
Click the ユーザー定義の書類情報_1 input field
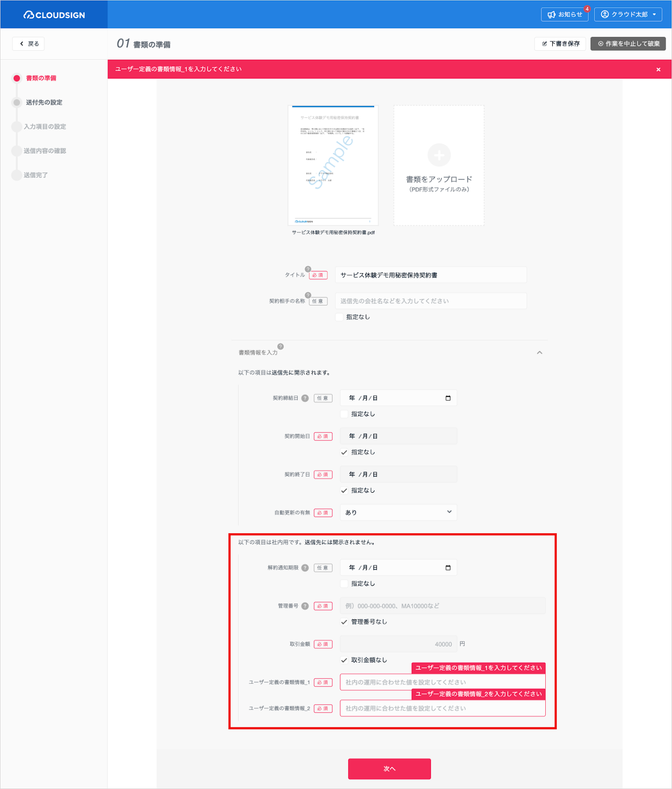(443, 682)
